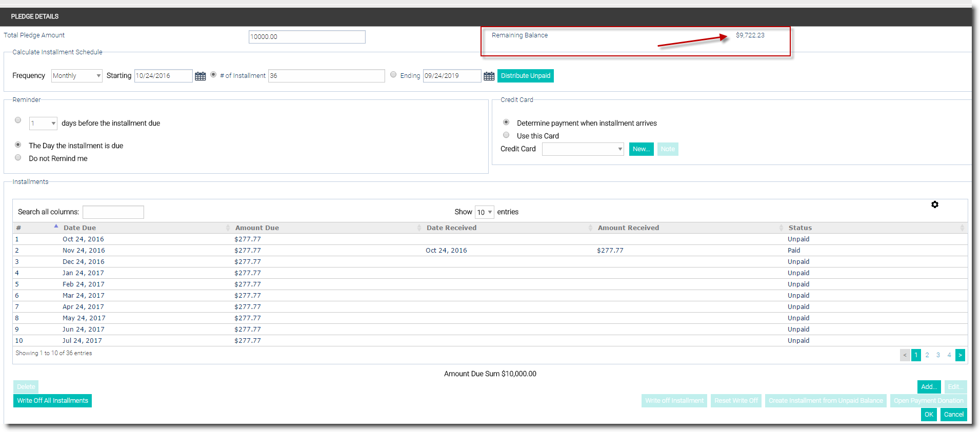Screen dimensions: 980x432
Task: Select the Dec 24, 2016 installment row
Action: point(490,262)
